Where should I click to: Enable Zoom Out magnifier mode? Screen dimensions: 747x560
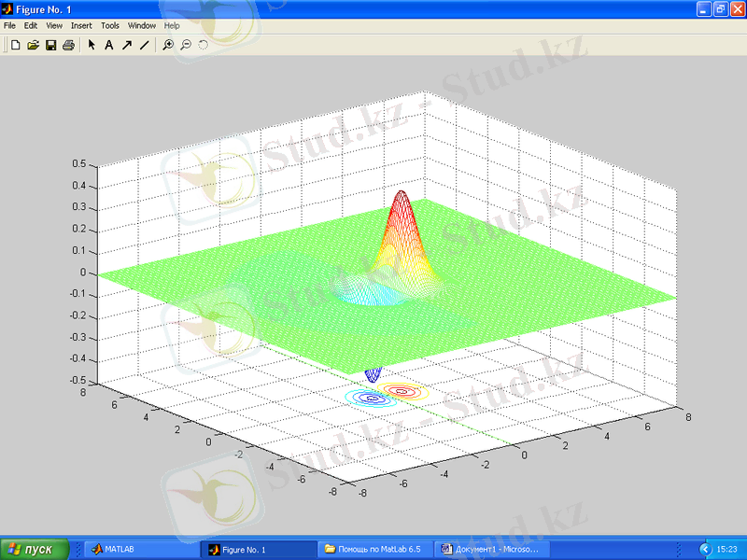(x=186, y=44)
